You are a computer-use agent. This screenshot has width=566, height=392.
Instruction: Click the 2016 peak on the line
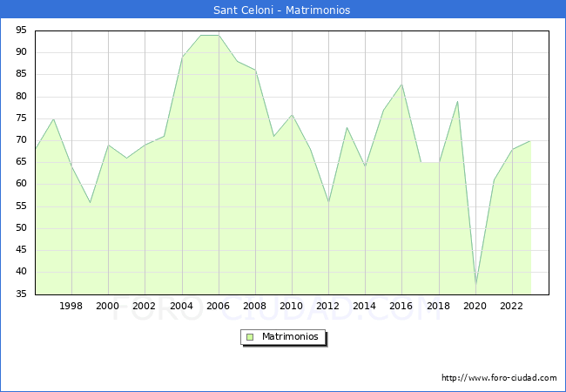401,84
